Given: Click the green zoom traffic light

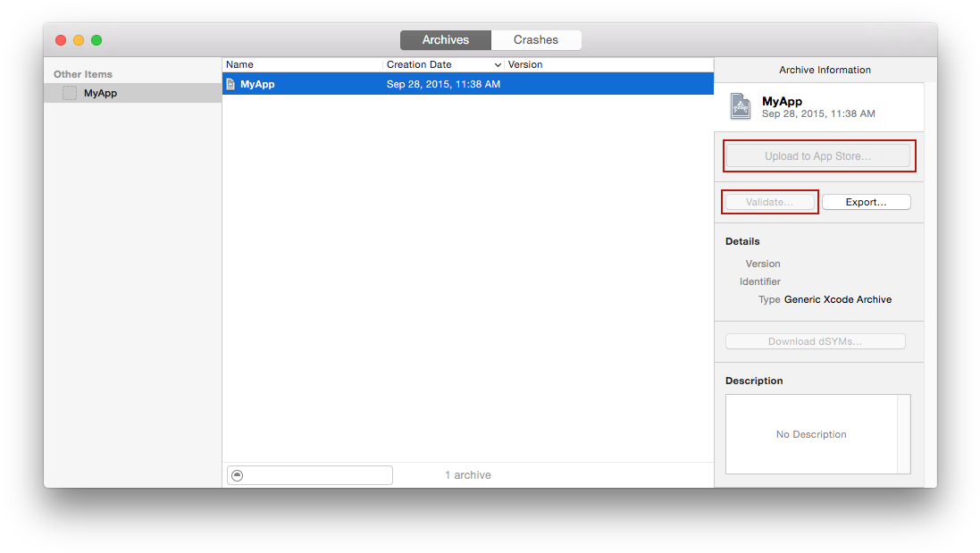Looking at the screenshot, I should (x=96, y=40).
